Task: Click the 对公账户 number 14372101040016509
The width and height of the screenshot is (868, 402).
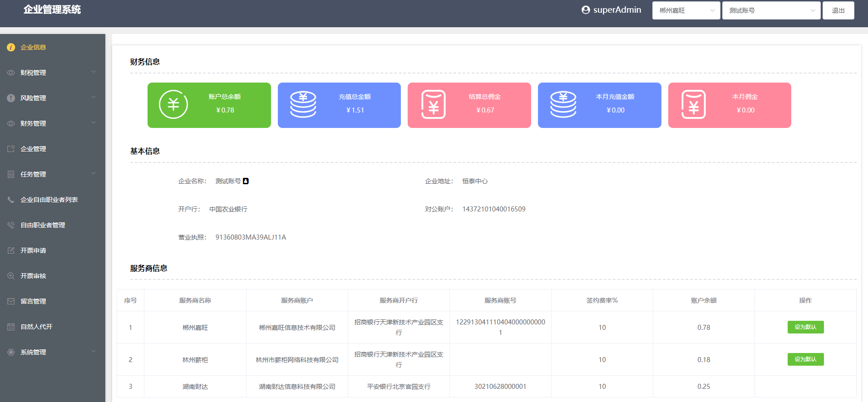Action: 494,209
